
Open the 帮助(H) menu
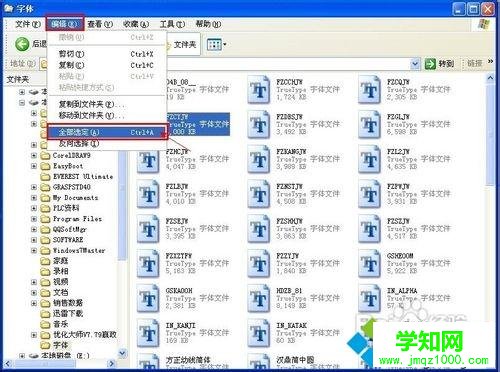(208, 24)
